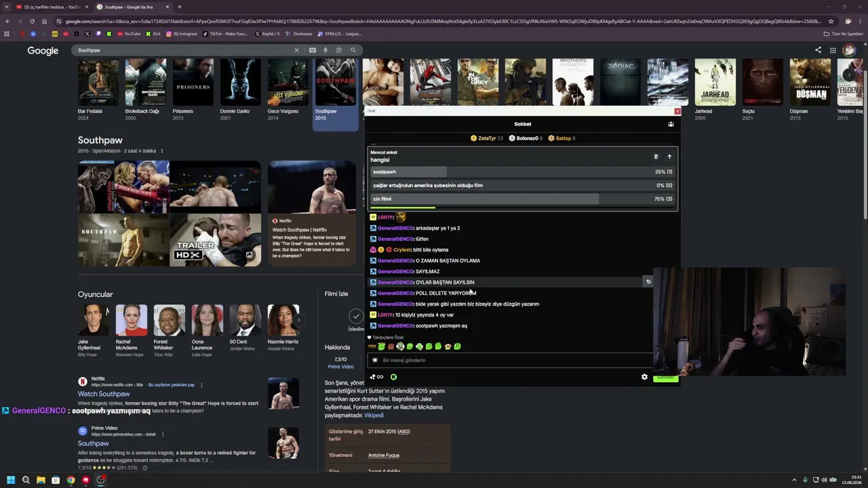Open a new browser tab
868x488 pixels.
pyautogui.click(x=179, y=7)
